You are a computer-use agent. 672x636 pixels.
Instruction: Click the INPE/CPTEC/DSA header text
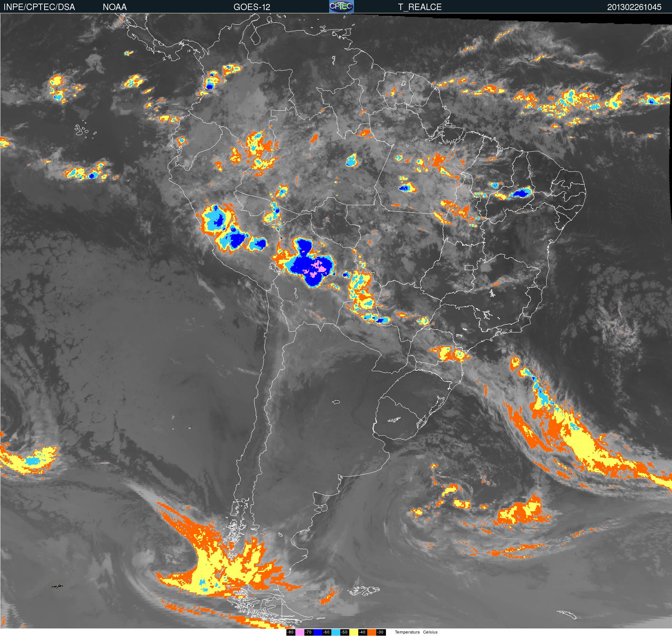(39, 7)
